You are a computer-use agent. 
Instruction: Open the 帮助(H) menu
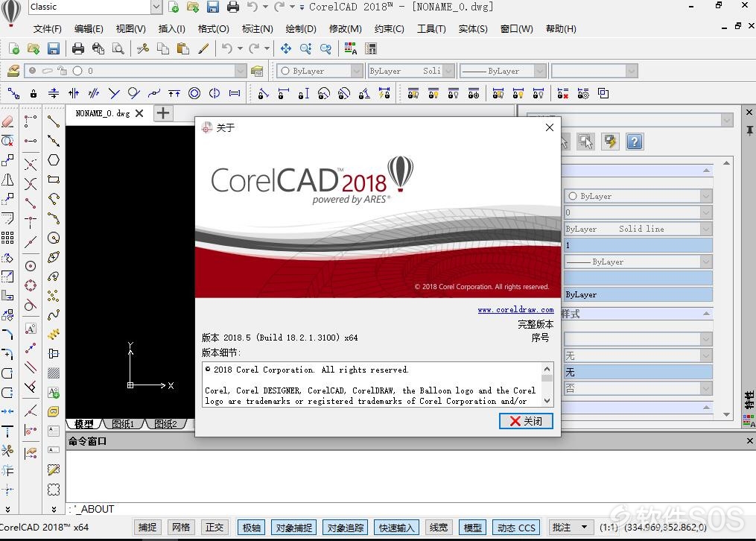[x=561, y=29]
